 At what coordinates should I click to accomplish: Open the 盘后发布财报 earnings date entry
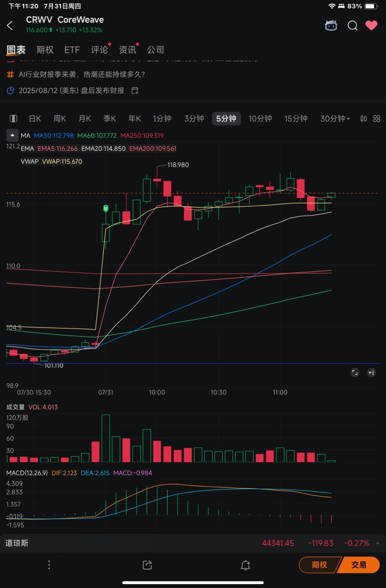pos(71,90)
